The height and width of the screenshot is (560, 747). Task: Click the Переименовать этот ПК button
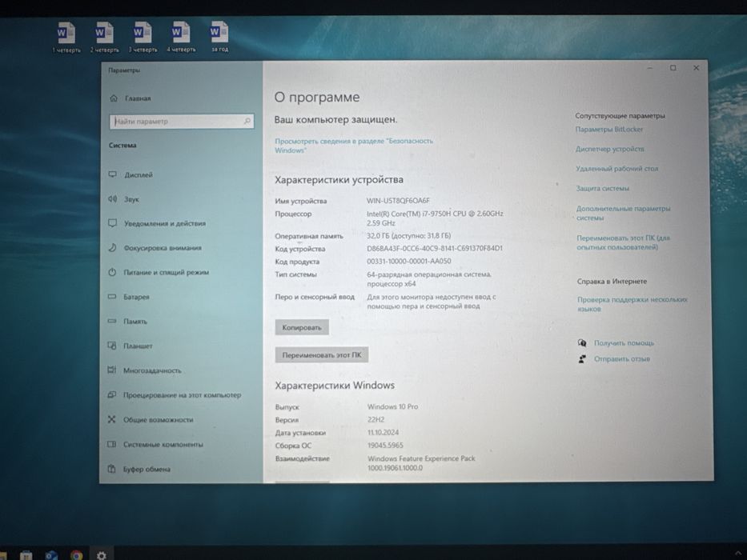[x=322, y=354]
